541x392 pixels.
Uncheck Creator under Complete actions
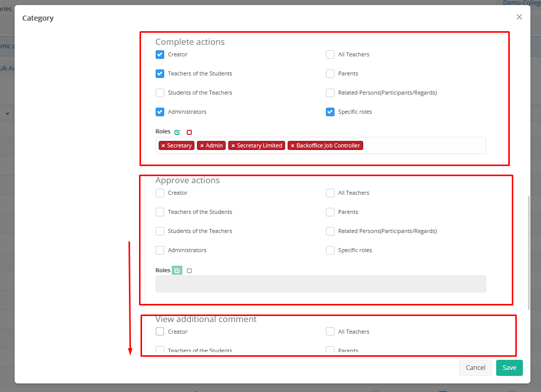160,54
